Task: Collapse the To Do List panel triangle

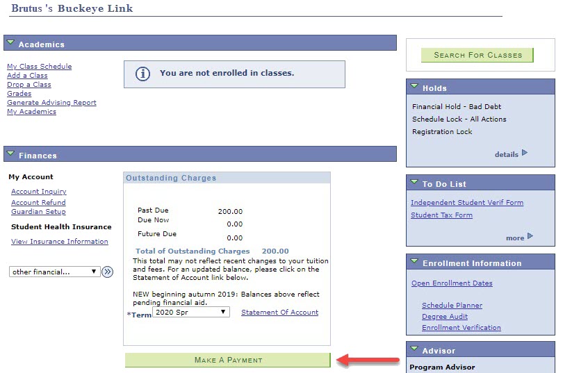Action: tap(414, 182)
